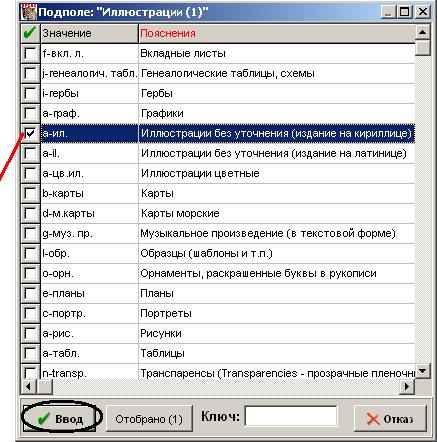Viewport: 437px width, 442px height.
Task: Click the Ключ input field
Action: tap(291, 416)
